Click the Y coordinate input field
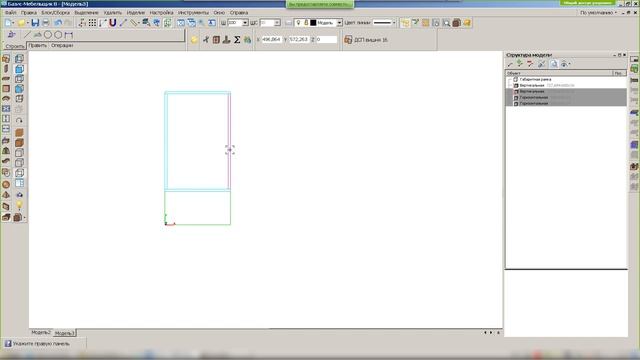Screen dimensions: 640x360 pyautogui.click(x=299, y=40)
